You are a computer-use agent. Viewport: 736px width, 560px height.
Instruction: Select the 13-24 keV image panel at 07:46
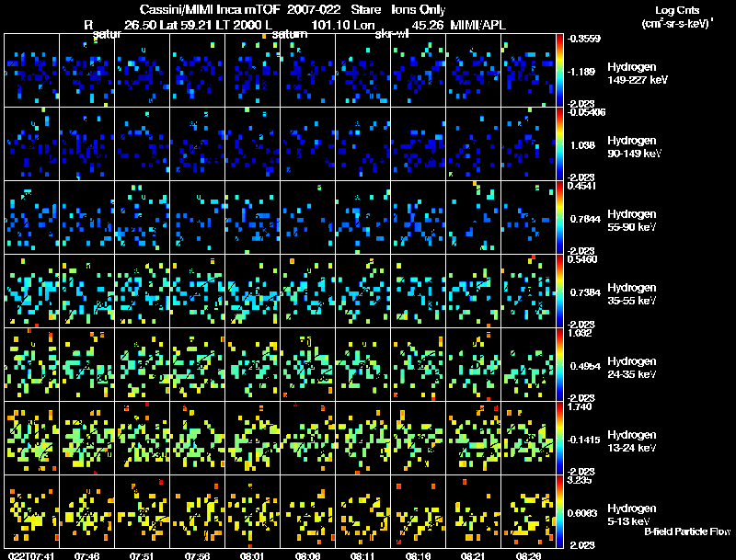point(86,439)
